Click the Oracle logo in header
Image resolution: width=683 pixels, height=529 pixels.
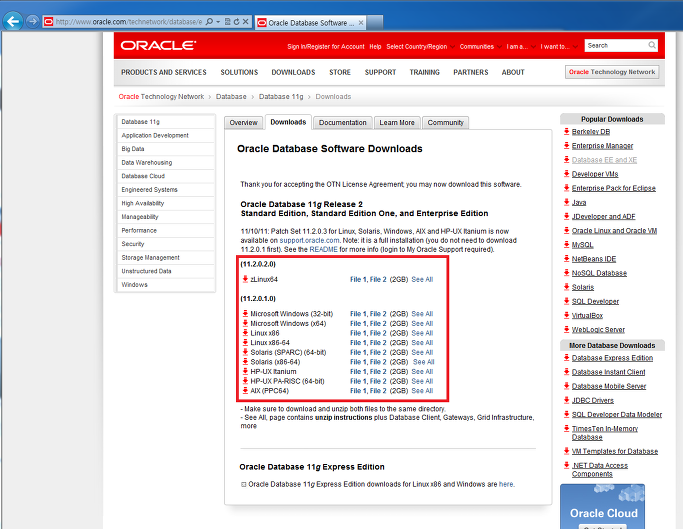click(158, 45)
